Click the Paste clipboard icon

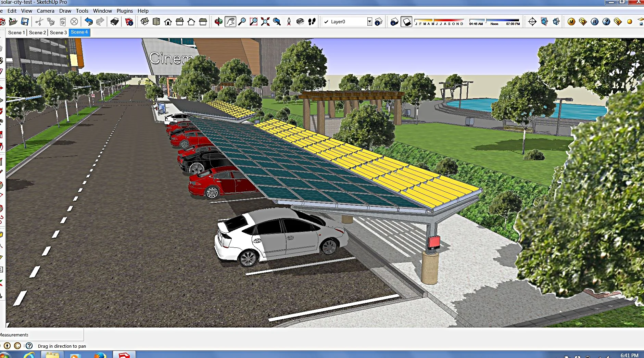pos(63,22)
